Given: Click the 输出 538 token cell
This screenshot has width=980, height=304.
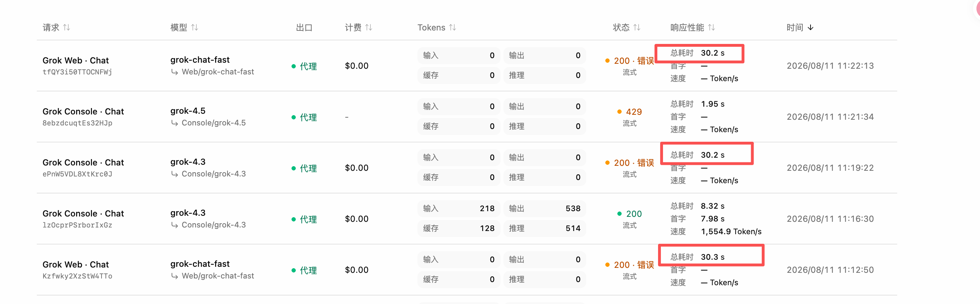Looking at the screenshot, I should [545, 208].
